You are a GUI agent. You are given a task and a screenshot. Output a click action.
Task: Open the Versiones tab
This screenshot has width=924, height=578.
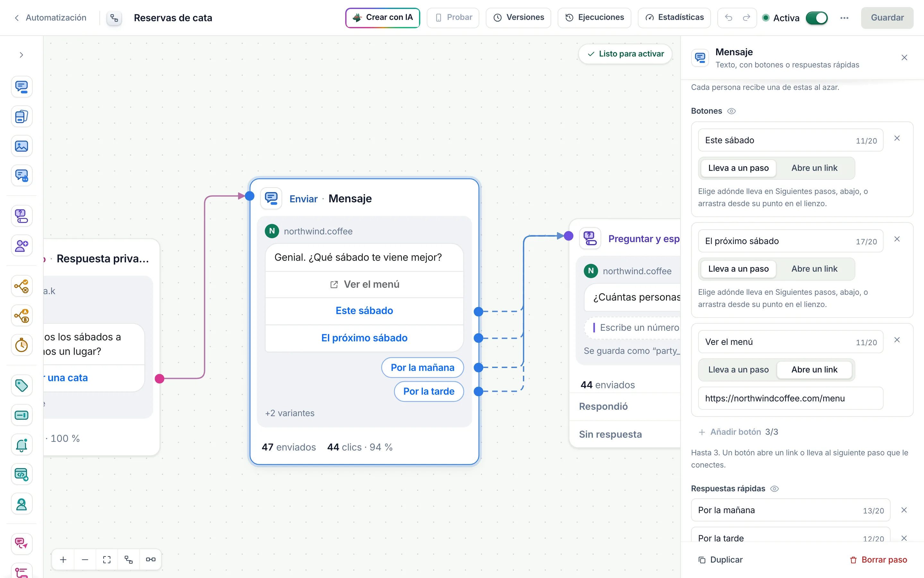point(518,18)
